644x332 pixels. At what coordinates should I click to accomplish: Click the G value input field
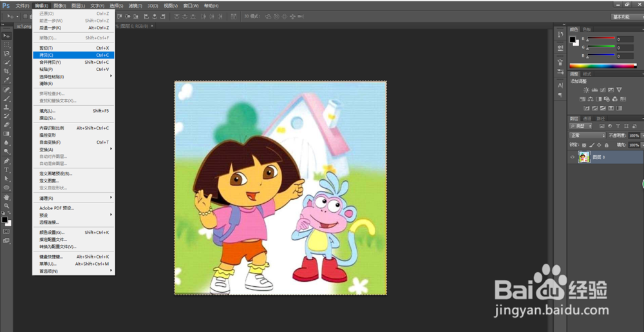[x=625, y=48]
